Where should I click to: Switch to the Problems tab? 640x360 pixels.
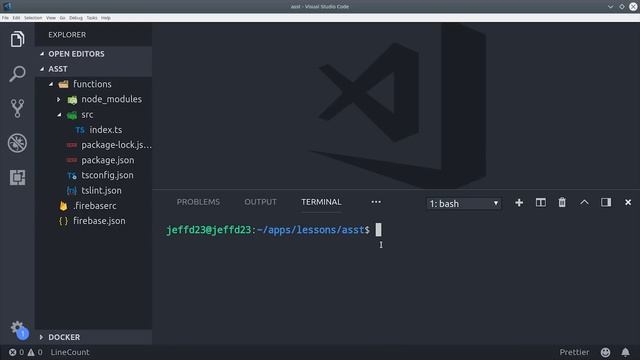tap(198, 202)
